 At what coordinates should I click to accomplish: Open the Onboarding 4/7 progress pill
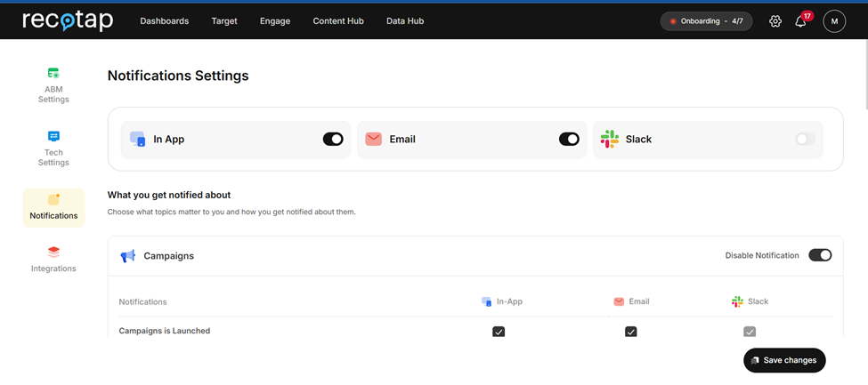pyautogui.click(x=706, y=21)
